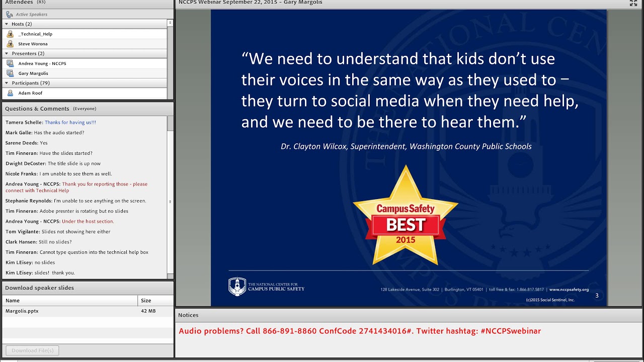Click the (Everyone) chat audience label
This screenshot has width=644, height=362.
(85, 109)
